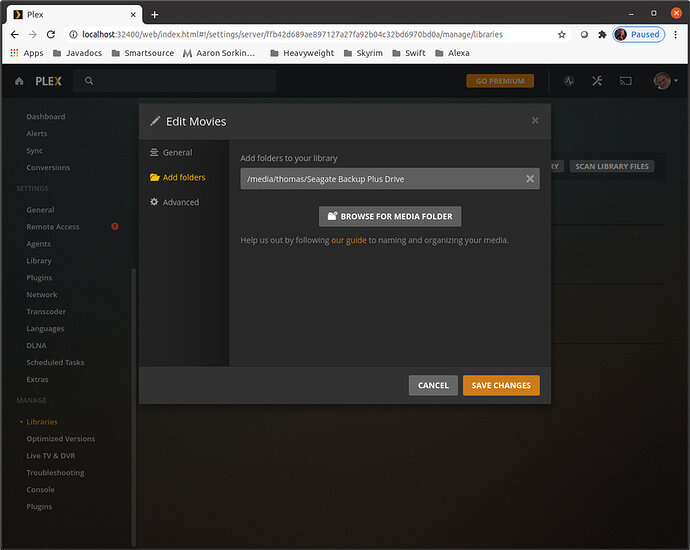Click the folder path input field
This screenshot has width=690, height=550.
pyautogui.click(x=390, y=179)
